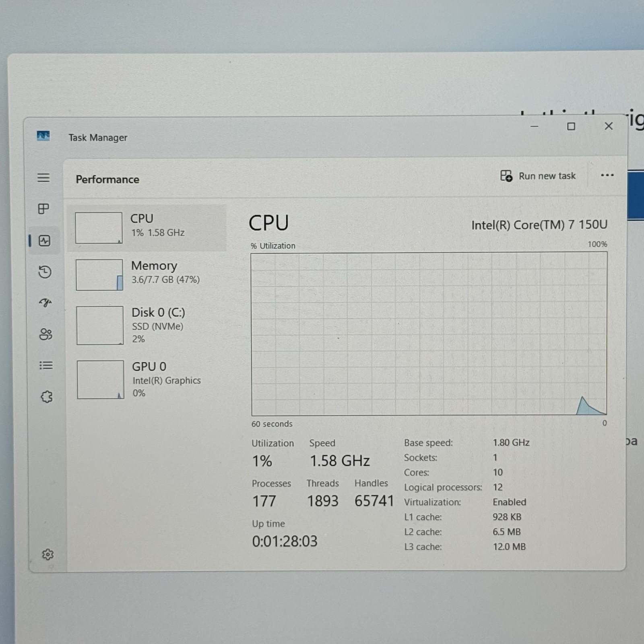The height and width of the screenshot is (644, 644).
Task: Maximize the Task Manager window
Action: tap(571, 126)
